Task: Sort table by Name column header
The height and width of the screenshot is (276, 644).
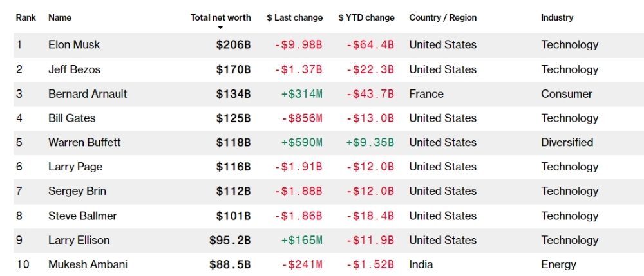Action: tap(60, 17)
